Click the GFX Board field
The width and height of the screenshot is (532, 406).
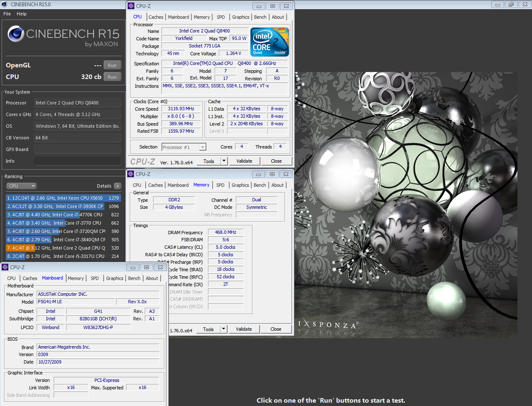click(x=77, y=149)
